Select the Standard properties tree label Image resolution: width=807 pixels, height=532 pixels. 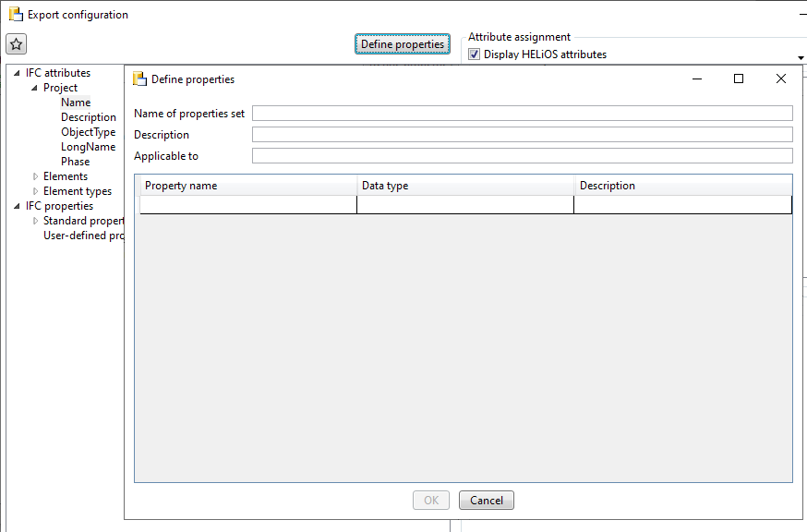pos(83,221)
